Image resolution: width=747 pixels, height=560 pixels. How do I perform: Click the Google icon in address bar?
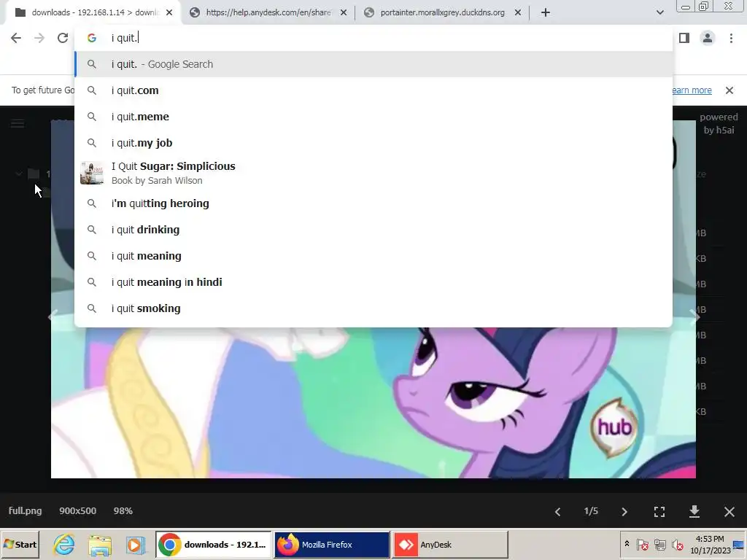point(92,38)
